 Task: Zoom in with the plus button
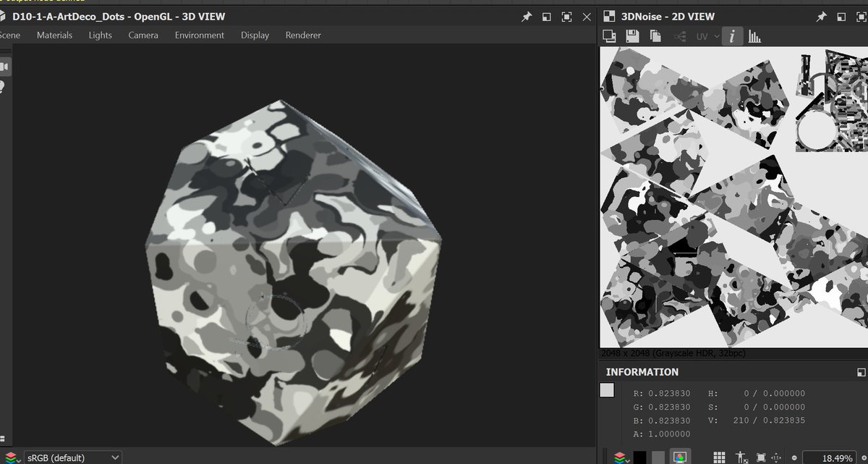pos(864,457)
